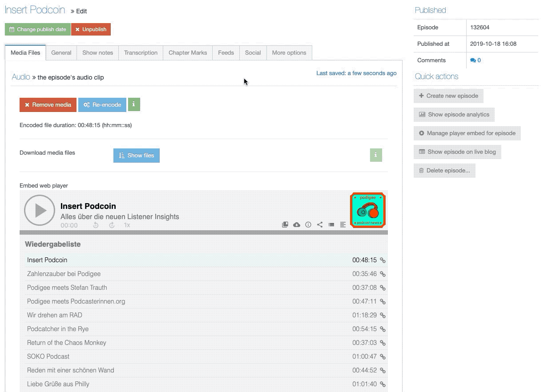Select Liebe Grüße aus Philly episode
Viewport: 544px width, 392px height.
click(x=204, y=384)
